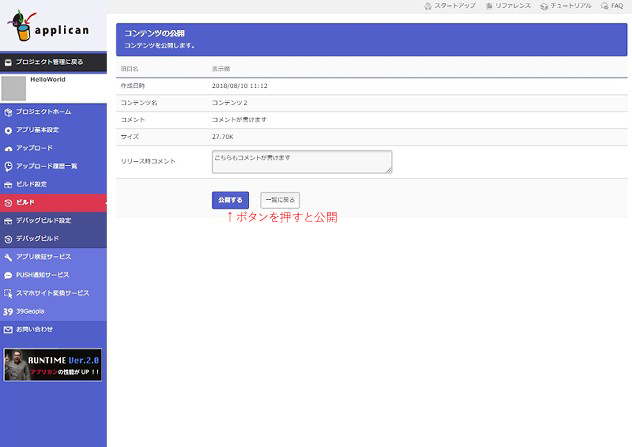Open アップロード履歴一覧 menu item
The image size is (632, 447).
[x=53, y=166]
